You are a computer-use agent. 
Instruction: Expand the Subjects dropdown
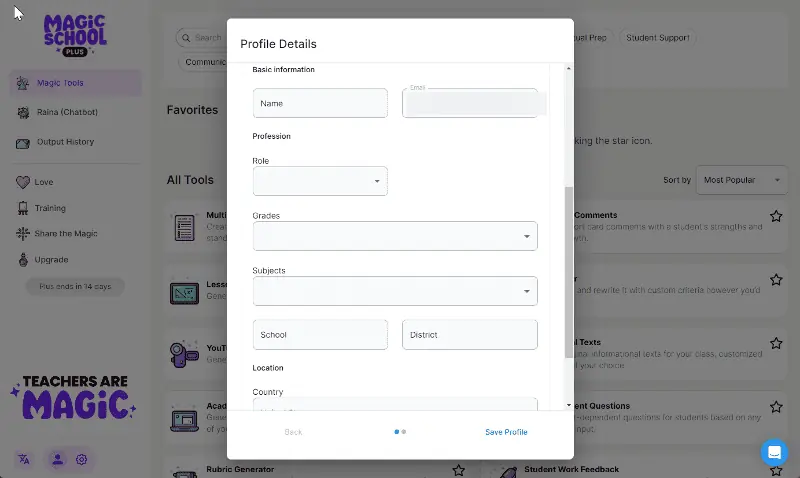point(395,291)
